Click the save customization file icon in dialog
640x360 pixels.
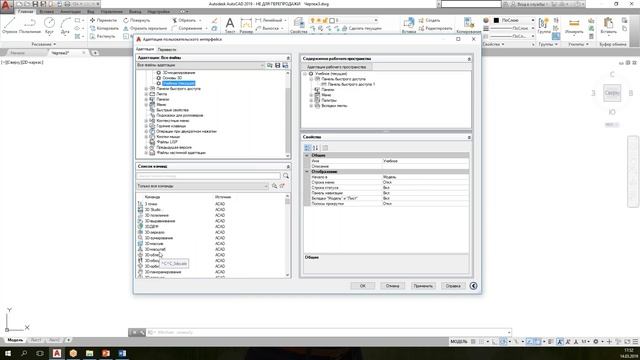pyautogui.click(x=278, y=65)
